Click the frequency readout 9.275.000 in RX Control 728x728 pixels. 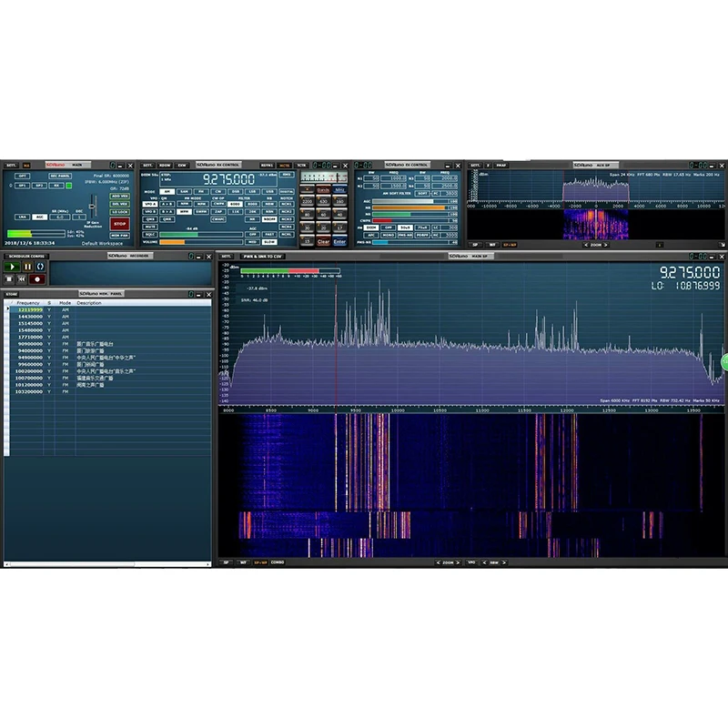(x=228, y=179)
